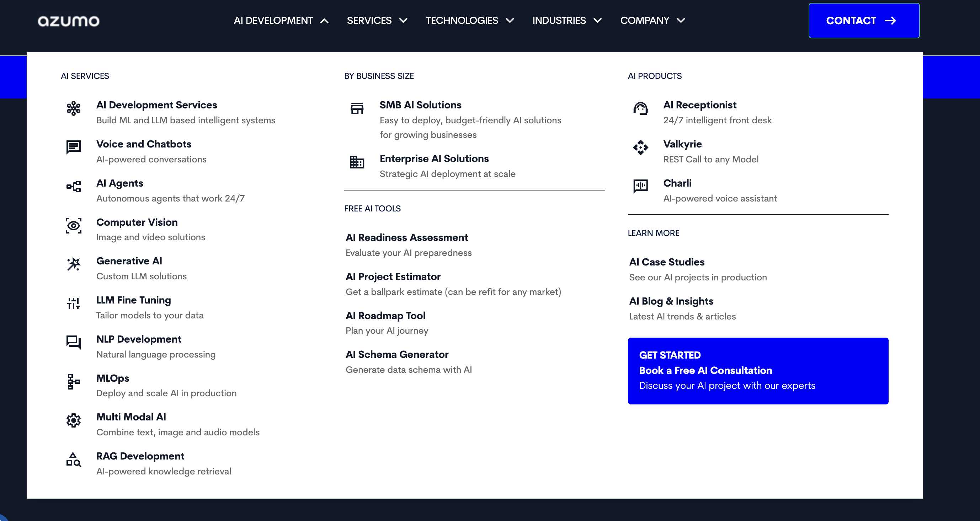The height and width of the screenshot is (521, 980).
Task: Open the Industries nav menu label
Action: click(559, 21)
